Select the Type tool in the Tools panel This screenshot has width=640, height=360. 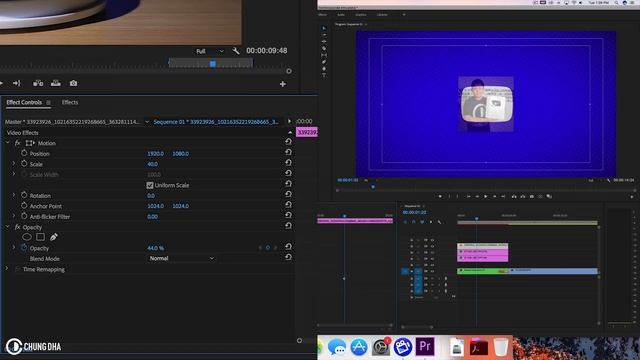324,76
